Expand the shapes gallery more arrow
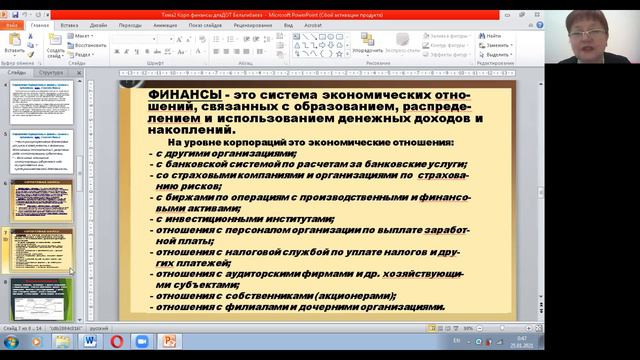The width and height of the screenshot is (640, 360). click(x=347, y=54)
